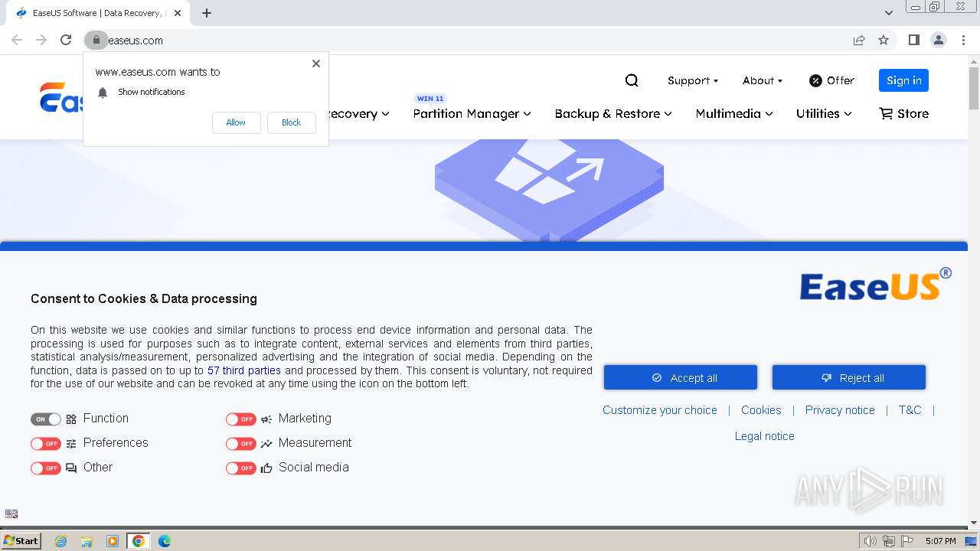This screenshot has height=551, width=980.
Task: Open the Partition Manager dropdown
Action: coord(472,113)
